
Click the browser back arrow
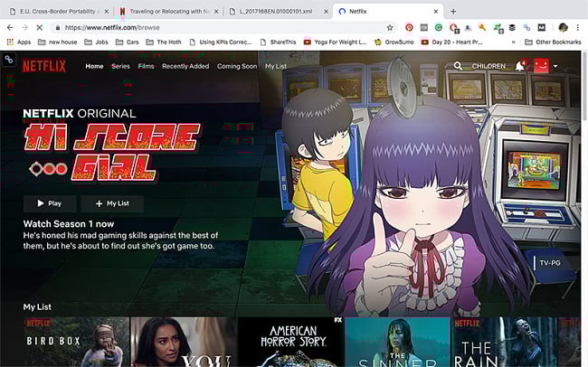10,27
